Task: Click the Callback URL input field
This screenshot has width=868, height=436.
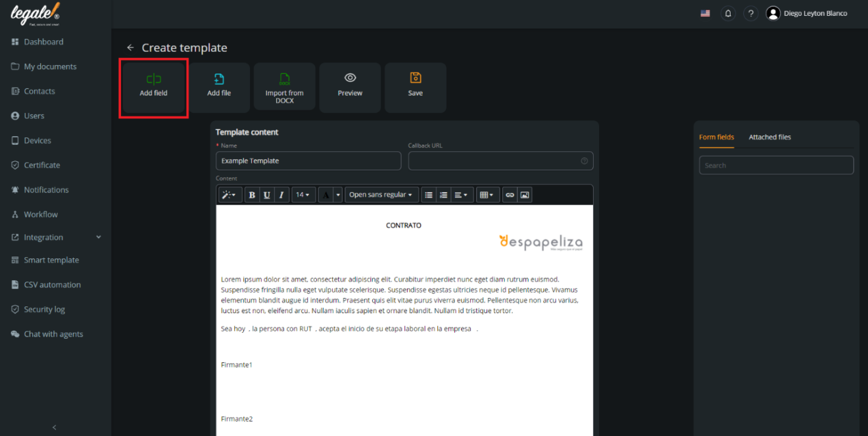Action: pyautogui.click(x=500, y=160)
